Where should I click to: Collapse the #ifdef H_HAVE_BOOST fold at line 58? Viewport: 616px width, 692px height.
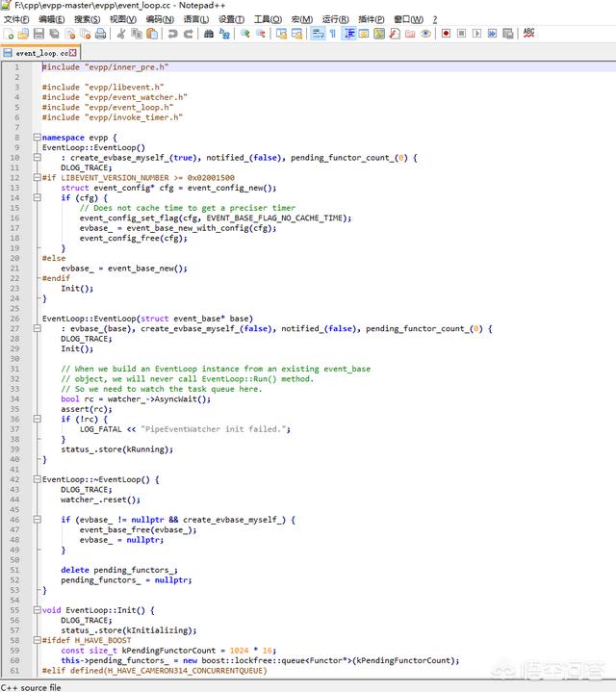pyautogui.click(x=38, y=640)
